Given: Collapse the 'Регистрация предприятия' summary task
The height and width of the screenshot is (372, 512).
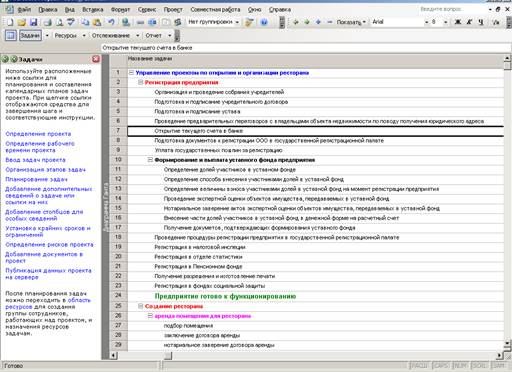Looking at the screenshot, I should [140, 82].
